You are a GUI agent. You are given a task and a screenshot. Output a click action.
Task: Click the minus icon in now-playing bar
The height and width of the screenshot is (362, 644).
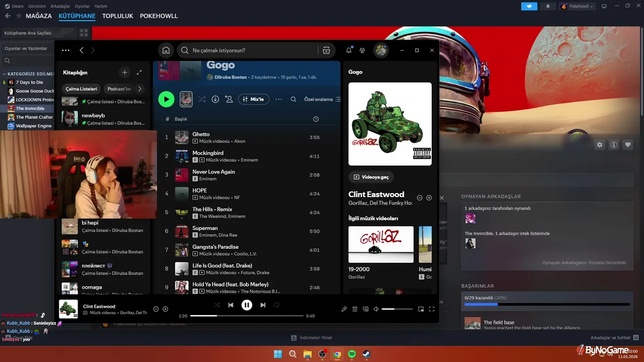coord(156,309)
